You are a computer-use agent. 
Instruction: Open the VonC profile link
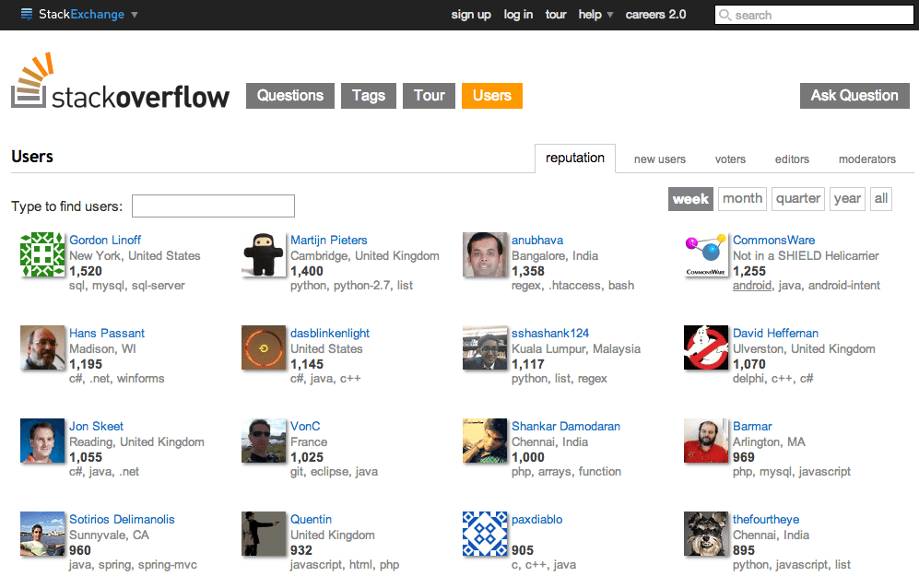[x=305, y=426]
